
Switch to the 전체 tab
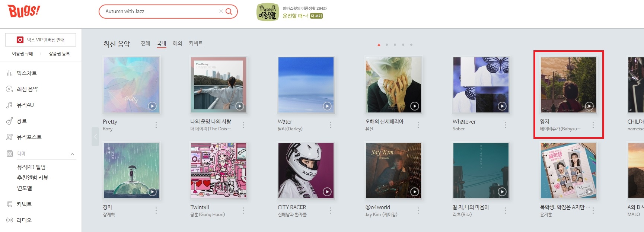click(x=146, y=44)
